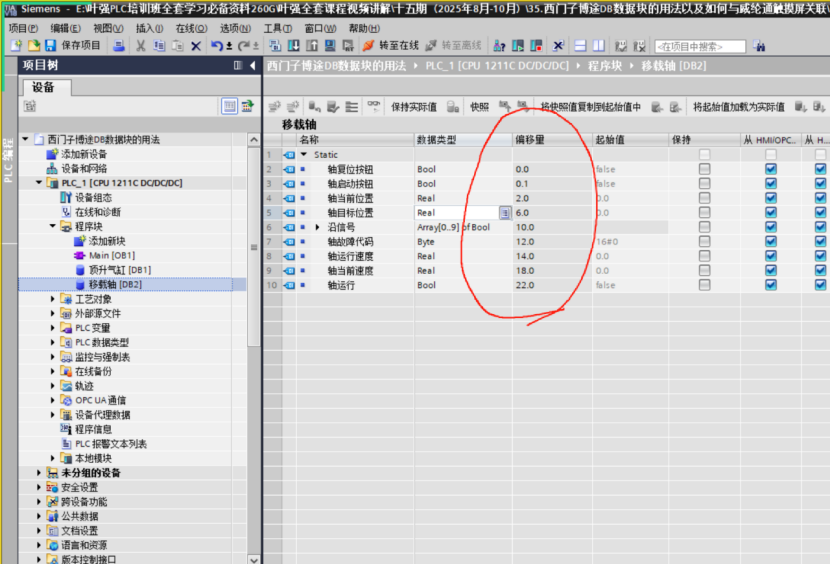Uncheck HMI/OPC accessible for 轴运行
This screenshot has width=830, height=565.
(771, 284)
